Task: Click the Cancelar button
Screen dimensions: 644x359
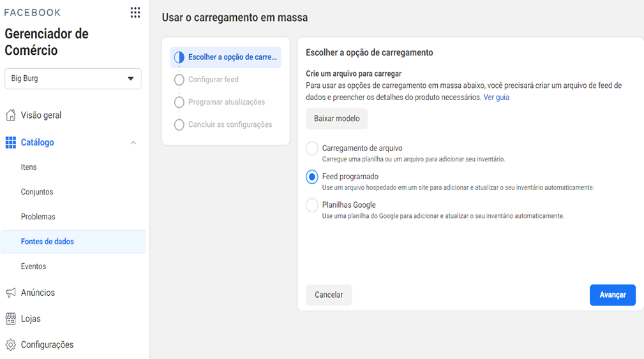Action: [329, 295]
